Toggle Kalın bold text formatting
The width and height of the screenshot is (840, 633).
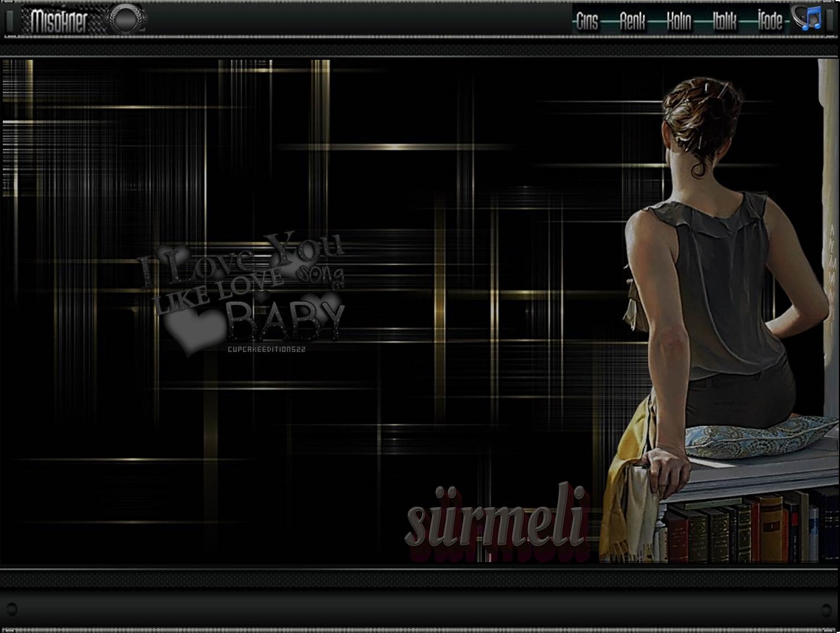point(678,22)
